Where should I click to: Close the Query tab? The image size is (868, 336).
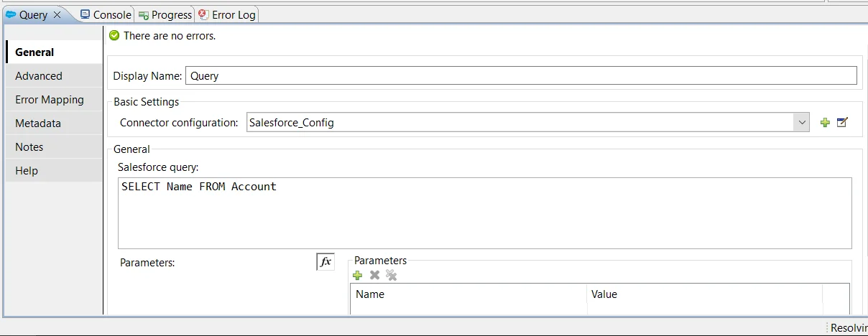(x=58, y=15)
